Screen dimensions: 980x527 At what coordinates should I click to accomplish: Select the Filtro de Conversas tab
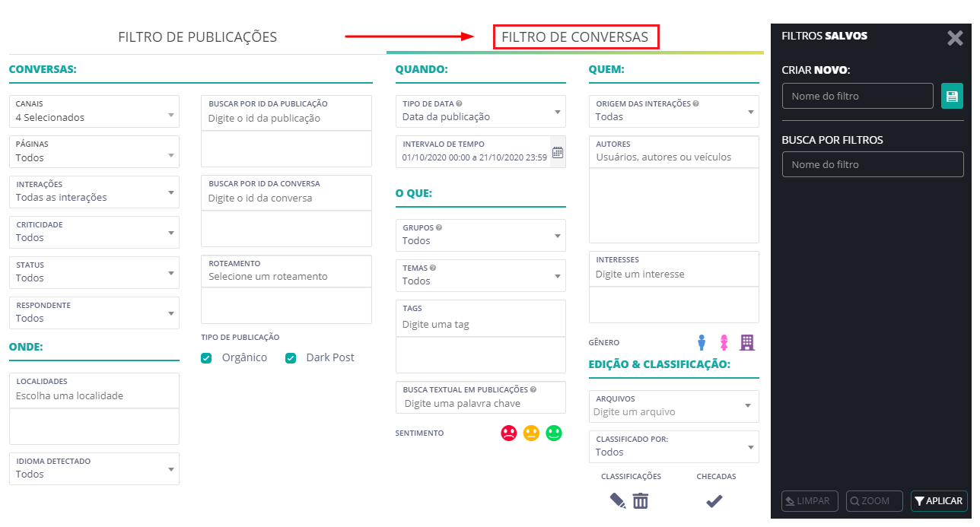click(574, 37)
